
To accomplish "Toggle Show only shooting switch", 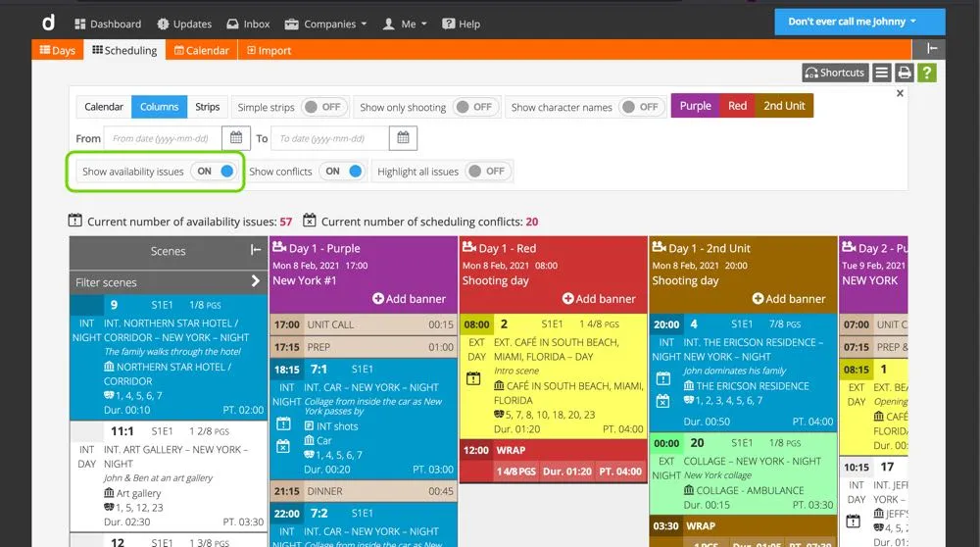I will point(475,107).
